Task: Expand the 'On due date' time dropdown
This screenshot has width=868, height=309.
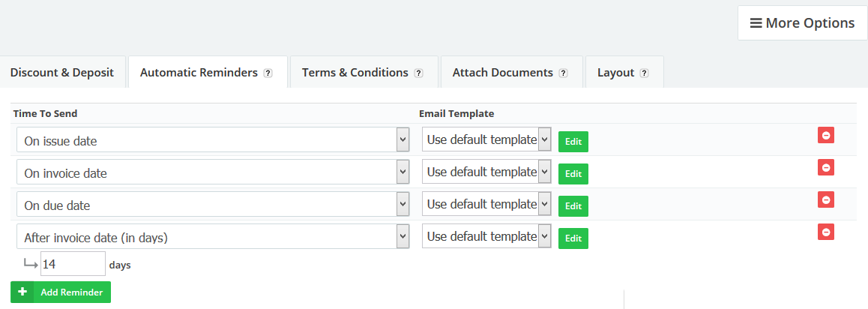Action: [x=212, y=205]
